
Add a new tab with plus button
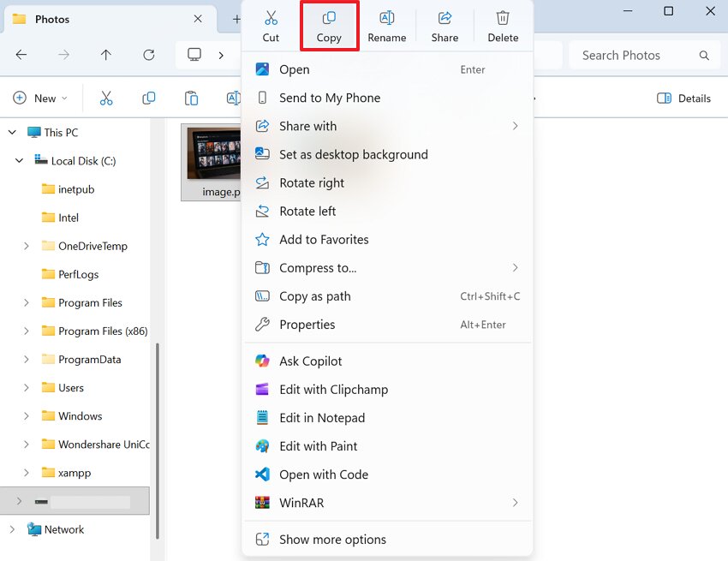point(236,19)
